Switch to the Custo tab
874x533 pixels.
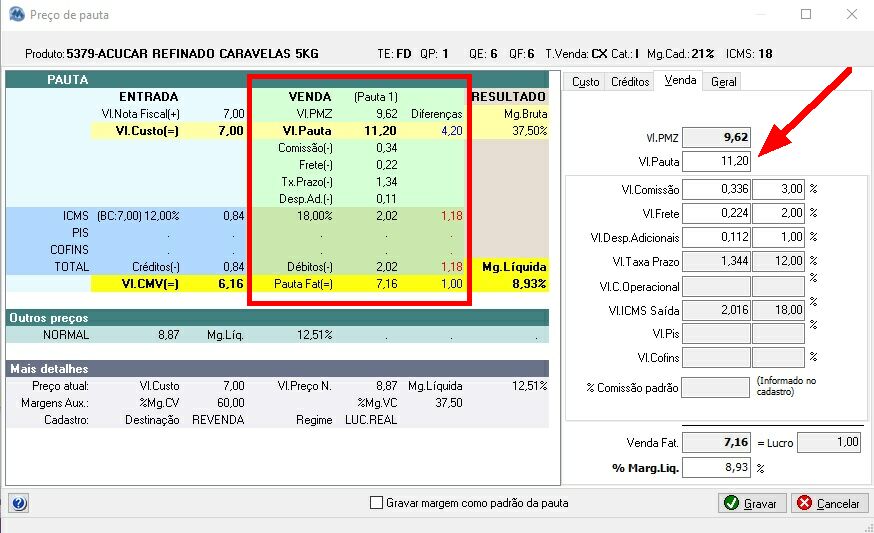585,82
